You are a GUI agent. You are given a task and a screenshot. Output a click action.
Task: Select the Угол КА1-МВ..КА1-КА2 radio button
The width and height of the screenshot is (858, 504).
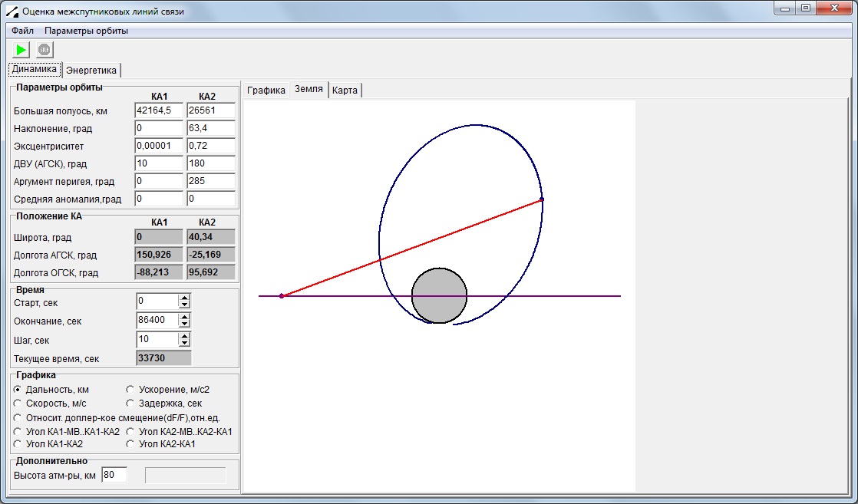click(x=18, y=431)
